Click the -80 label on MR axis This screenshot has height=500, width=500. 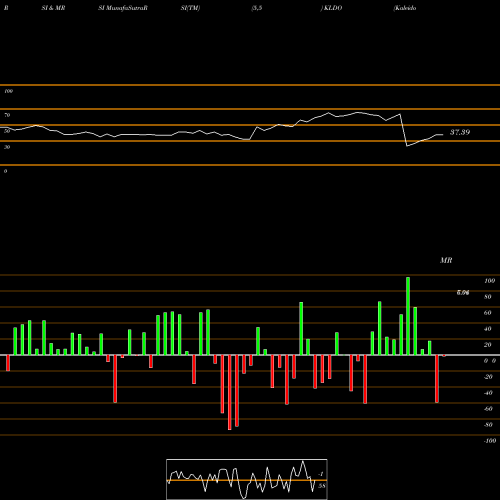[x=488, y=425]
